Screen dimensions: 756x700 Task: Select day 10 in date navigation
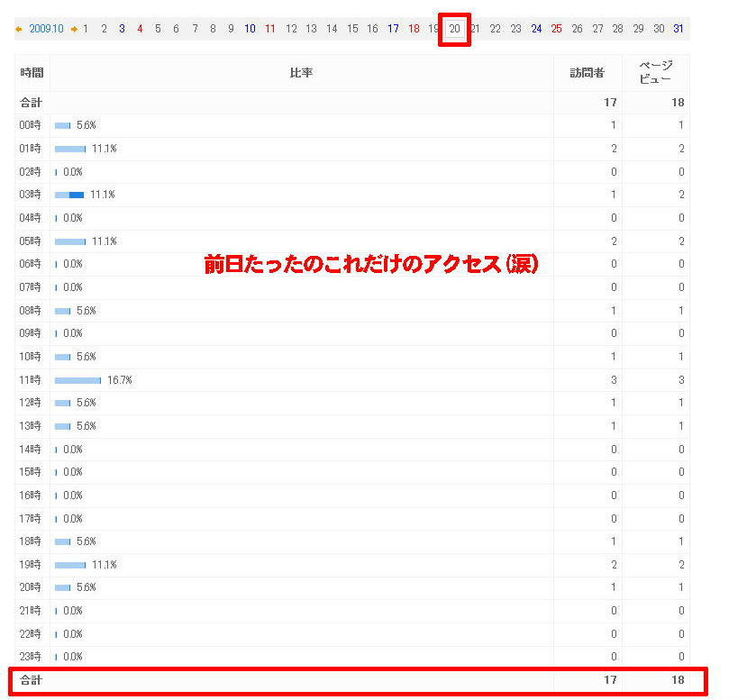(x=250, y=29)
